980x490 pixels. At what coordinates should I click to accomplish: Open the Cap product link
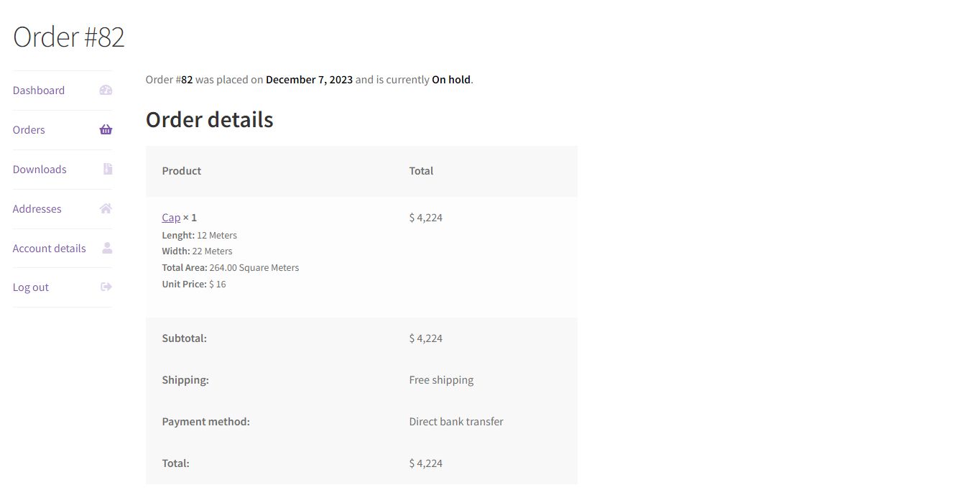tap(171, 218)
